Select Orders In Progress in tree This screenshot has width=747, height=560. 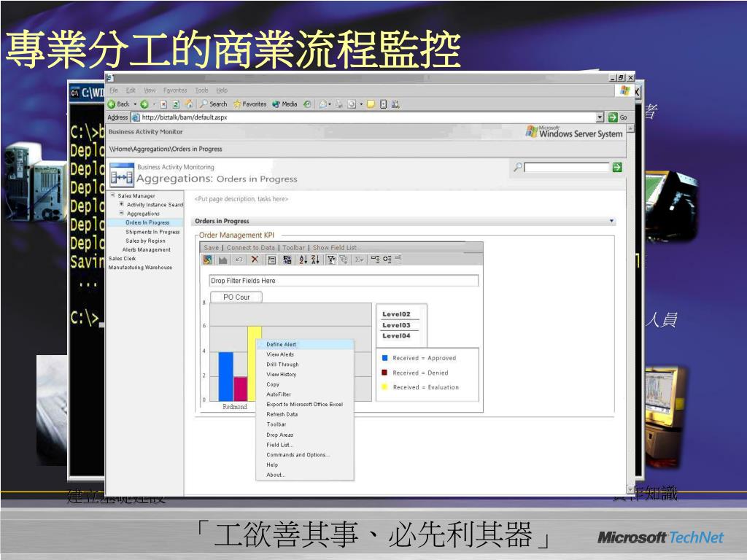tap(147, 222)
